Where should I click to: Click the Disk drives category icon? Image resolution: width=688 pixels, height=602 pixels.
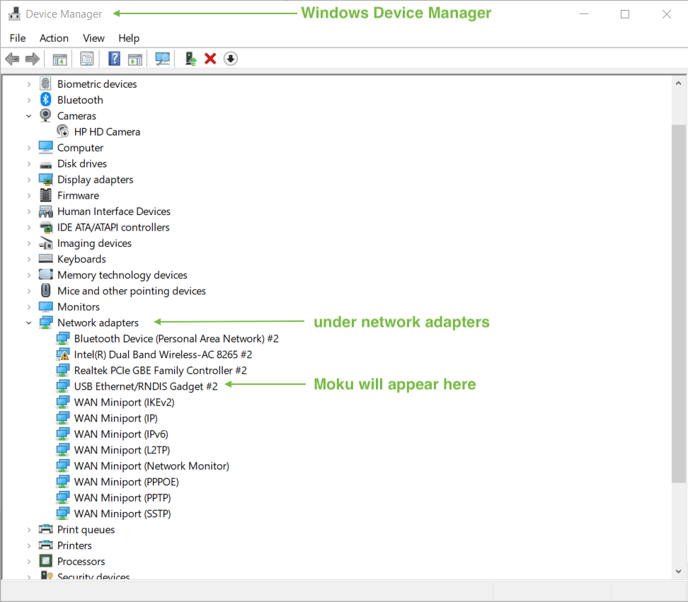pos(46,165)
